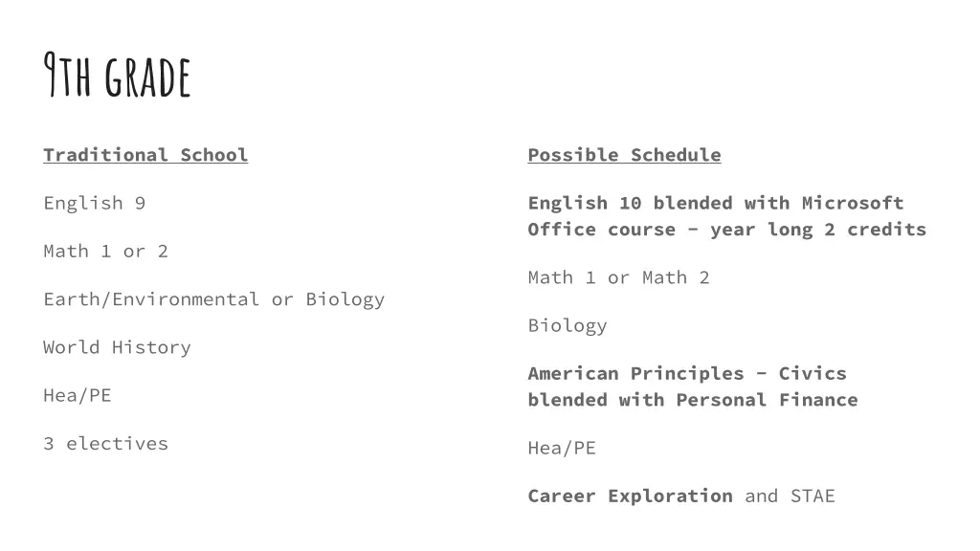Click Hea/PE under Traditional School
This screenshot has width=980, height=551.
78,395
